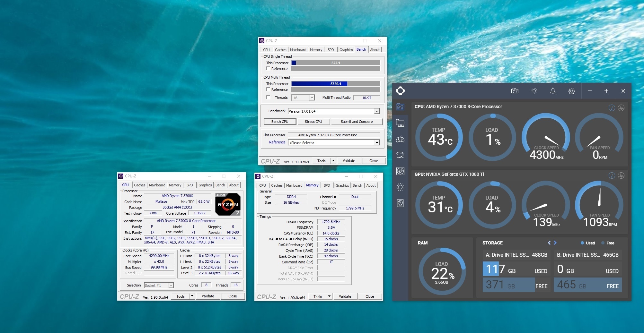The image size is (644, 333).
Task: Switch to Mainboard tab in CPU window
Action: click(x=157, y=185)
